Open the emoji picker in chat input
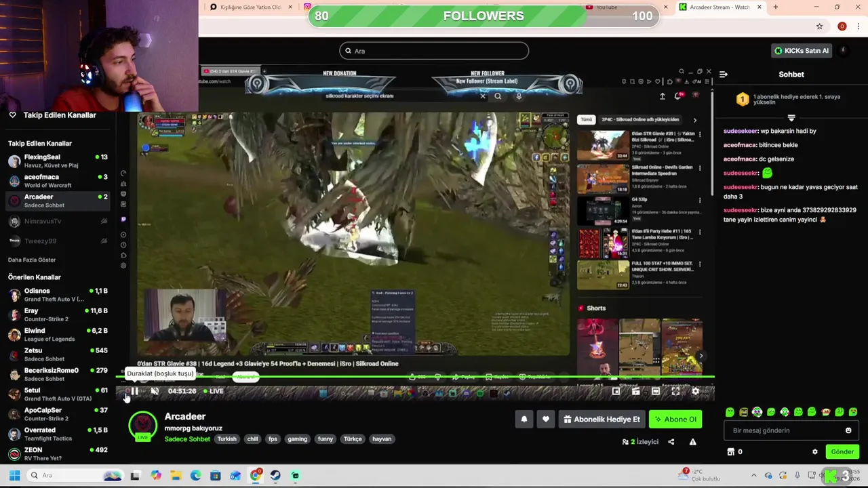Screen dimensions: 868x488 pyautogui.click(x=848, y=430)
